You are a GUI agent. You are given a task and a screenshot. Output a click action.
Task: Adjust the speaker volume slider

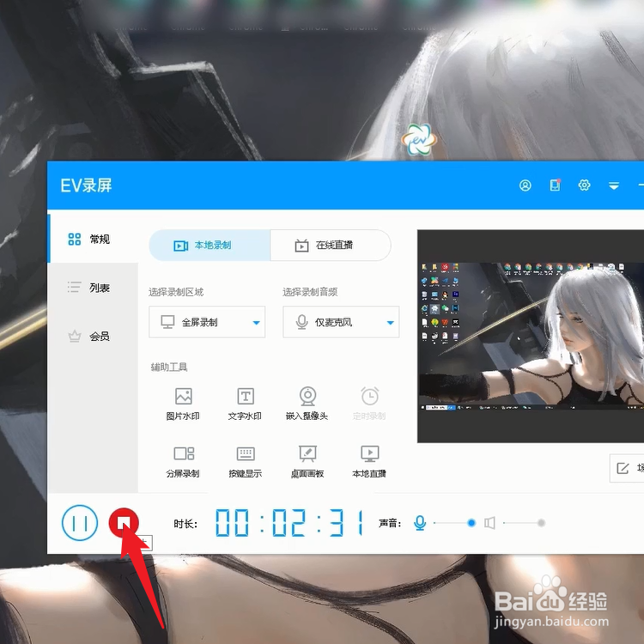point(525,523)
